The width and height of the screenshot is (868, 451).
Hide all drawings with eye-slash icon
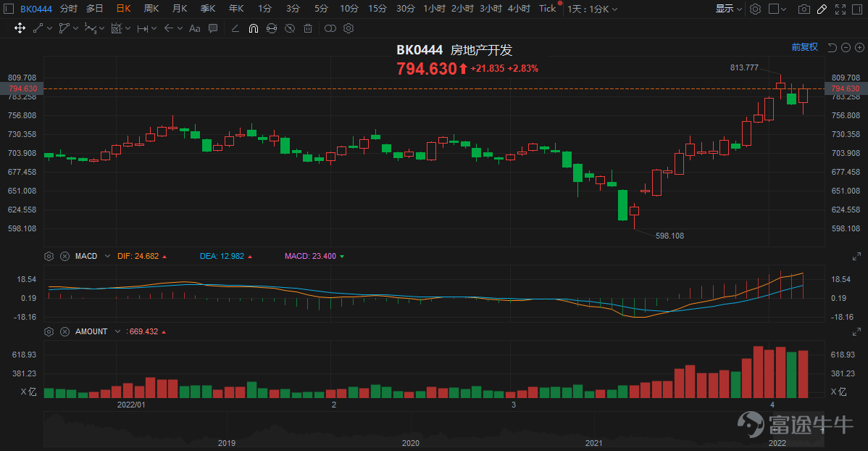[x=290, y=28]
